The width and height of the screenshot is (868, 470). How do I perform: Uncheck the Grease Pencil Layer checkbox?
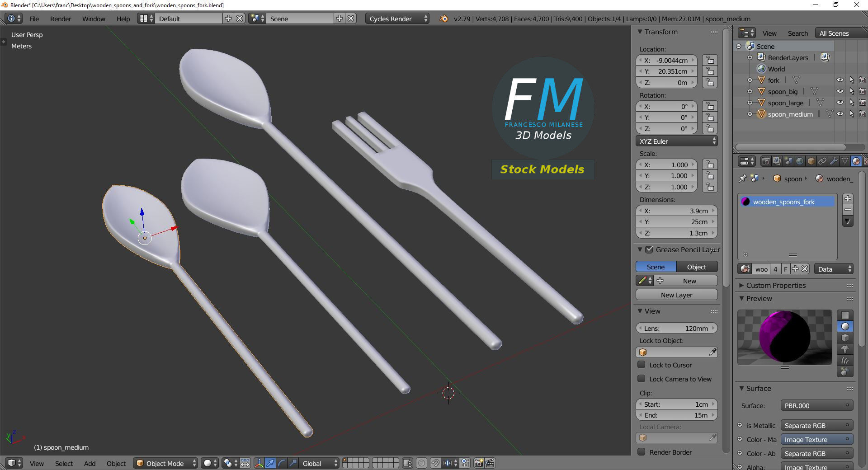pyautogui.click(x=649, y=249)
